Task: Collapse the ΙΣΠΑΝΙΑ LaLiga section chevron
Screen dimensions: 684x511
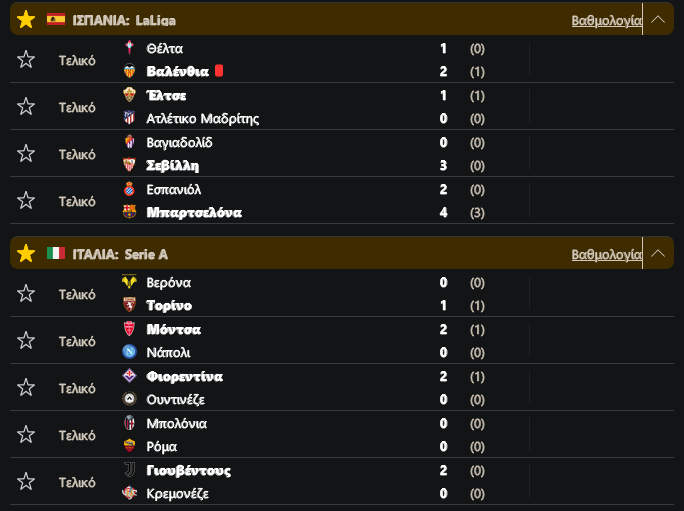Action: (658, 19)
